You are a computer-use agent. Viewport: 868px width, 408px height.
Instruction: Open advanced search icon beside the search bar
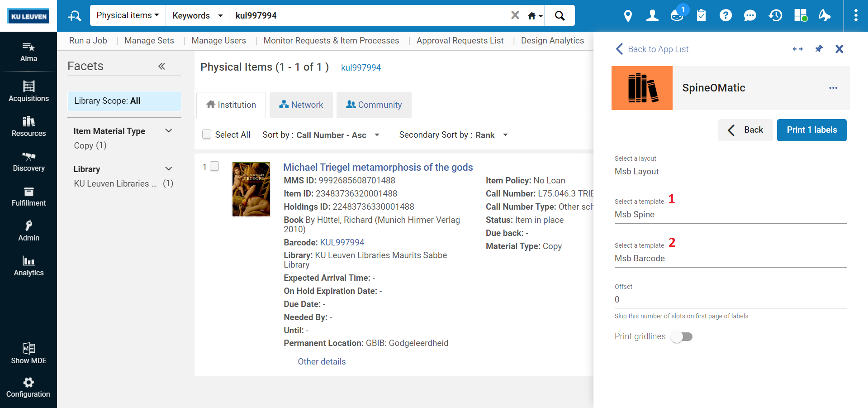tap(74, 16)
